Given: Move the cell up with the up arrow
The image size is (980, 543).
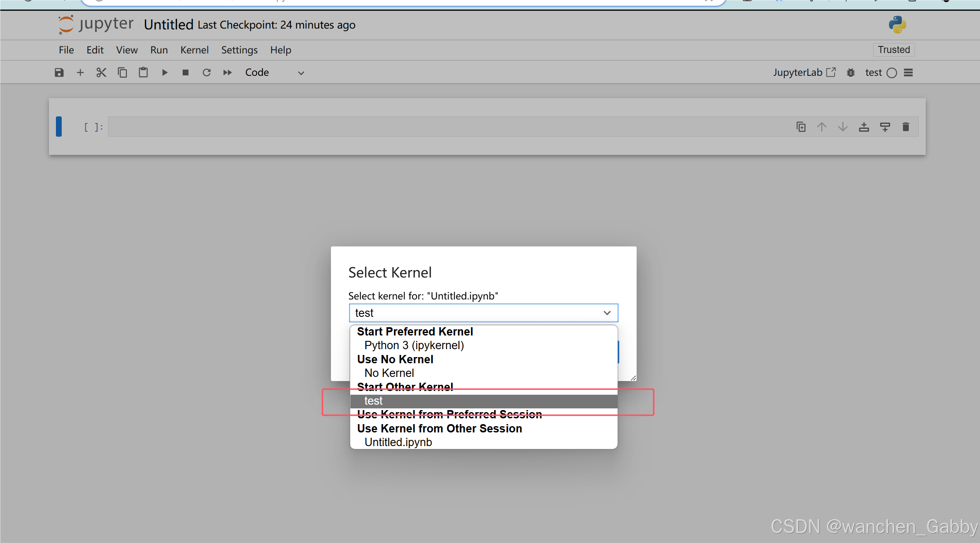Looking at the screenshot, I should 822,127.
